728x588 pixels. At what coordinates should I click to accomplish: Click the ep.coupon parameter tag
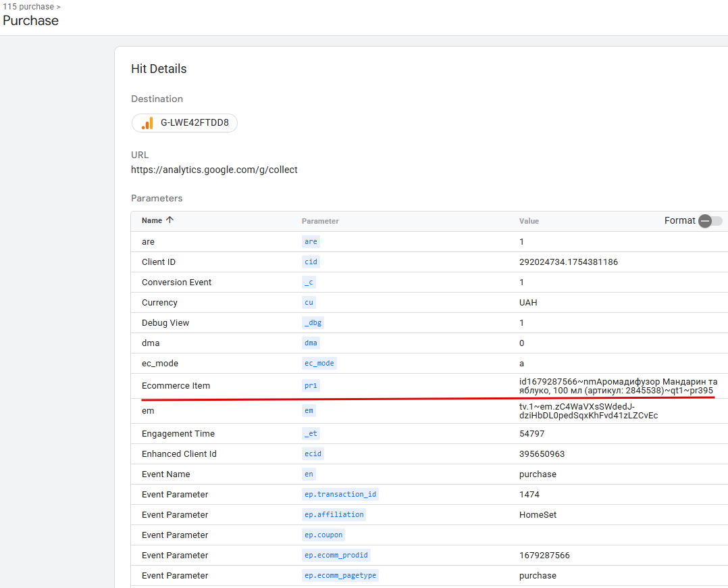coord(323,535)
